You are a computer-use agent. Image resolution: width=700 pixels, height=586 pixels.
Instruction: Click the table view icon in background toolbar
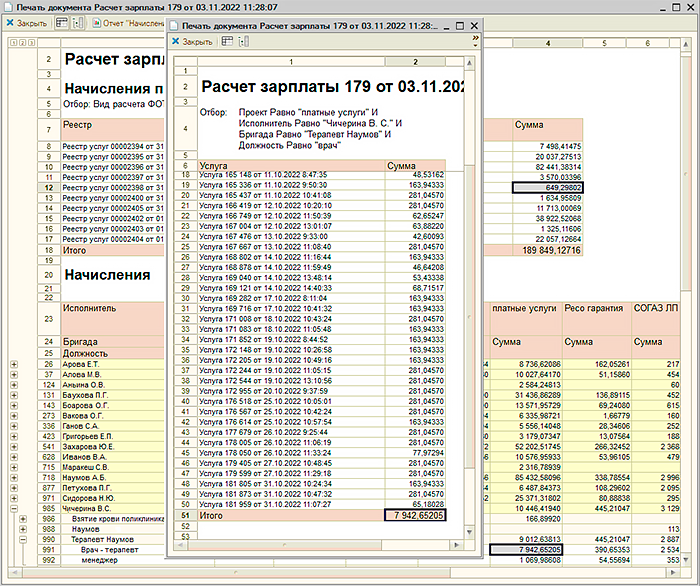tap(61, 22)
